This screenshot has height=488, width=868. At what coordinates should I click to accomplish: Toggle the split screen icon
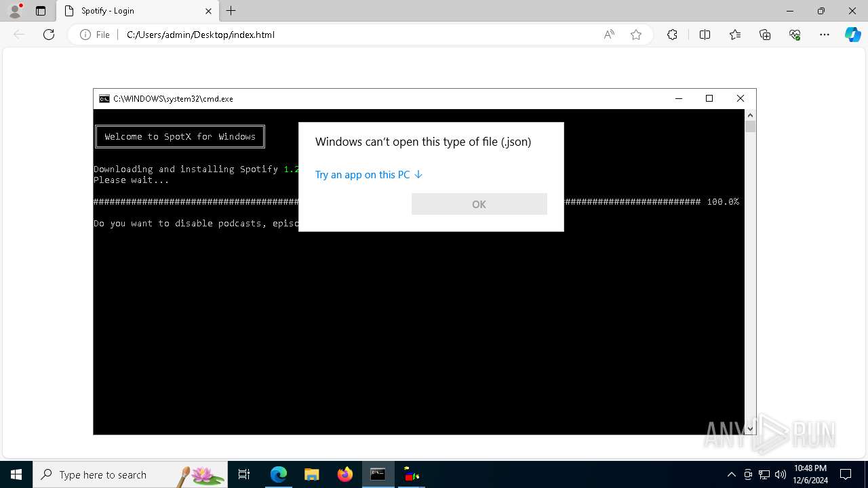tap(705, 35)
